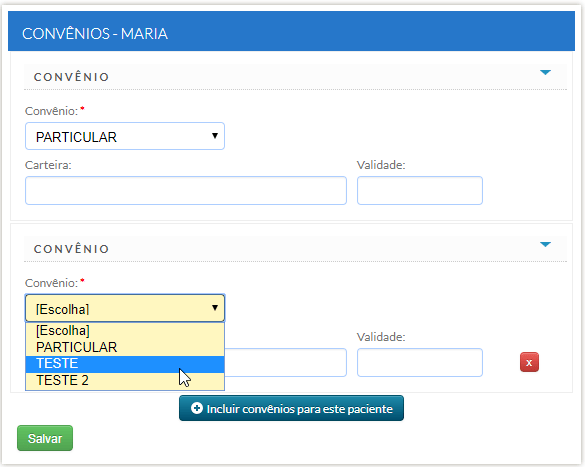This screenshot has height=467, width=585.
Task: Remove second convênio with the red x button
Action: click(x=529, y=362)
